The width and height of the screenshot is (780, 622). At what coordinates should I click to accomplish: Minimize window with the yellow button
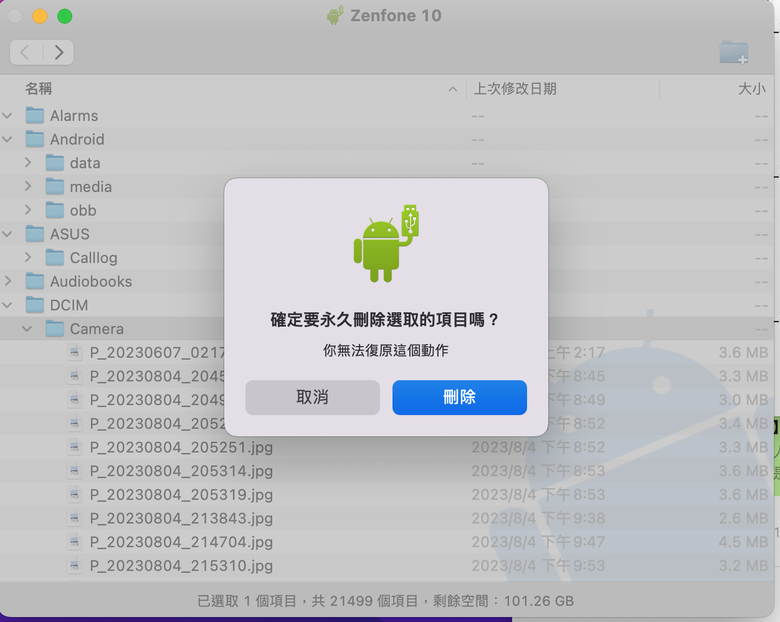point(40,16)
